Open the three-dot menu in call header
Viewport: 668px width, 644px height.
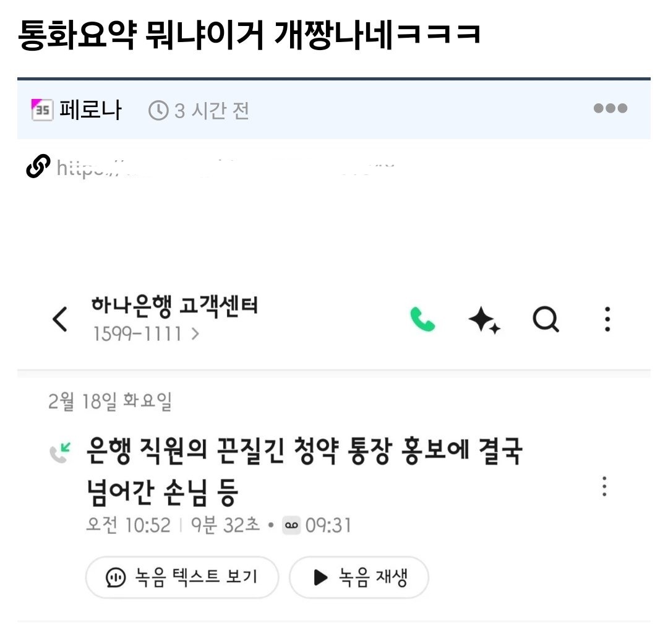tap(607, 319)
